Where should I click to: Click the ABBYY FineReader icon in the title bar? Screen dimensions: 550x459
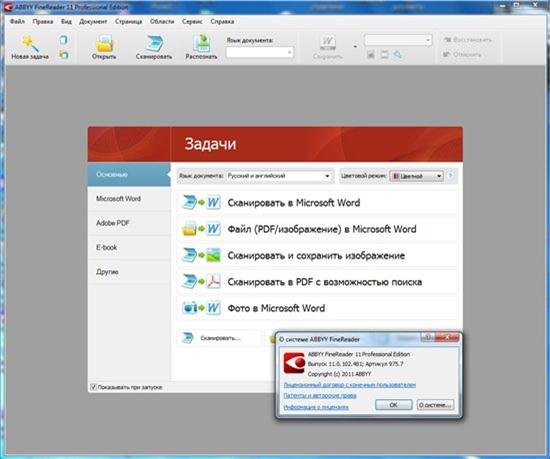point(8,7)
